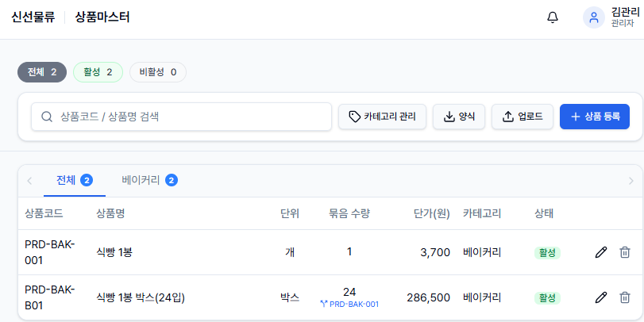The image size is (644, 322).
Task: Switch to the 베이커리 category tab
Action: tap(149, 181)
